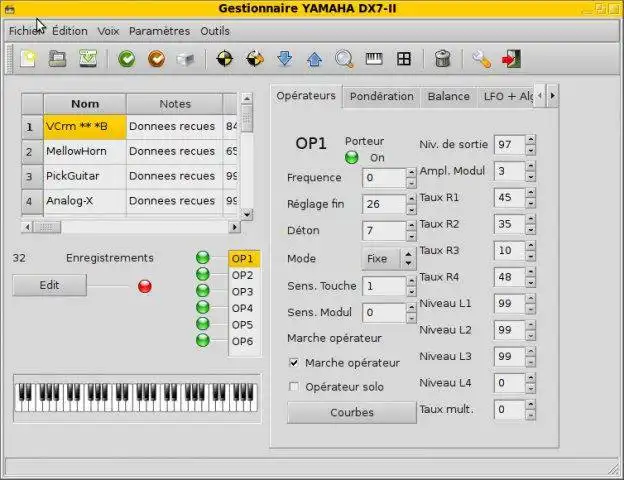The image size is (624, 480).
Task: Click the voice list horizontal scrollbar thumb
Action: pos(47,227)
